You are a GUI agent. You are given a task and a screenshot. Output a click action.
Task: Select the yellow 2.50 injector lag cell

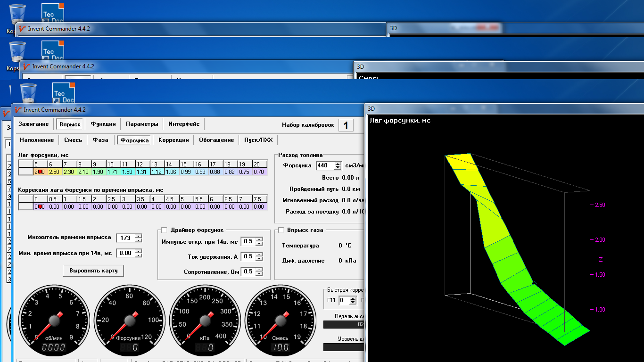click(54, 172)
